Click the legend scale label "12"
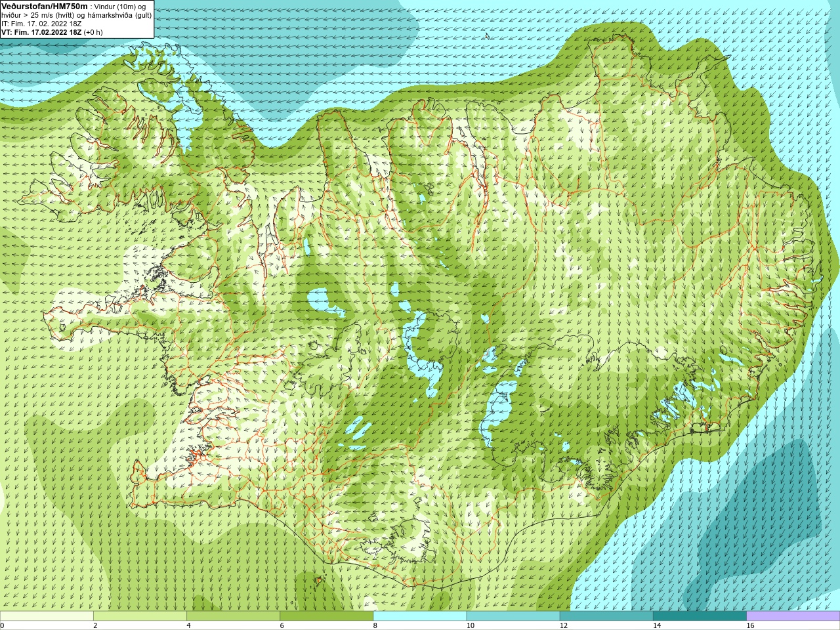This screenshot has width=840, height=630. (x=564, y=625)
